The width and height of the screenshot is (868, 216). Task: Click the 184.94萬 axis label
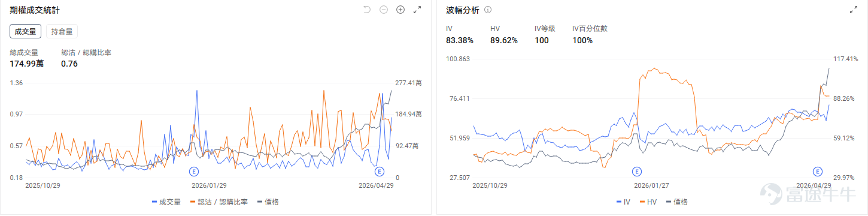[x=408, y=114]
